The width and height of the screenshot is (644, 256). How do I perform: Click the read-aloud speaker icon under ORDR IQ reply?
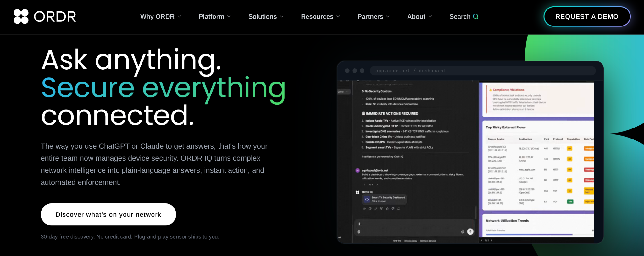(x=364, y=209)
